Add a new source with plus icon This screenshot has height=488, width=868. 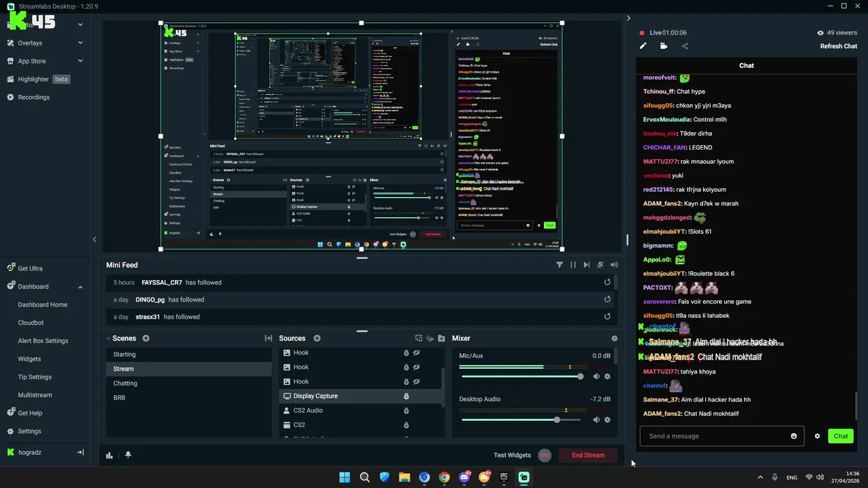click(x=317, y=338)
